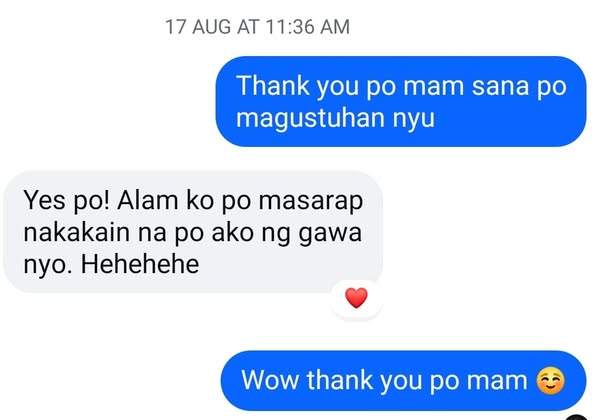Click the word 'sana' in first sent message
Viewport: 600px width, 420px height.
[x=500, y=87]
